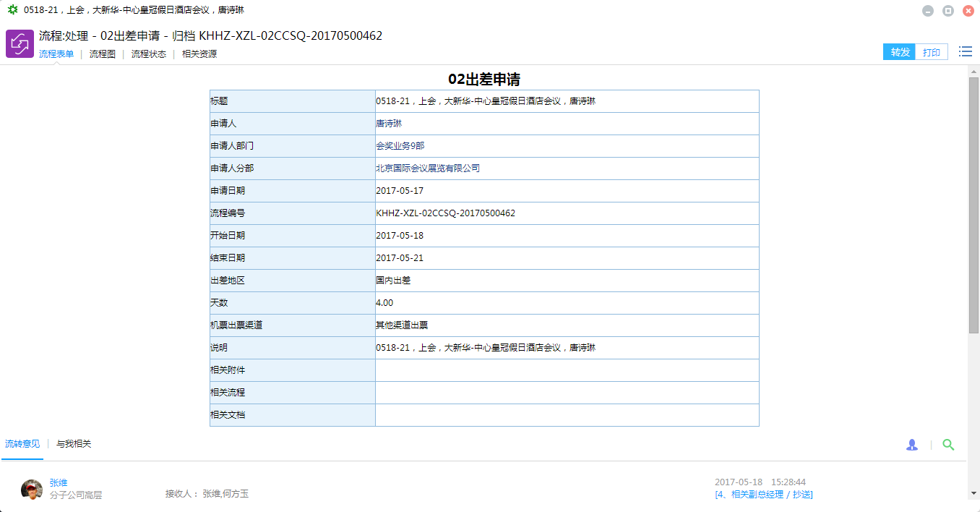980x512 pixels.
Task: Click the green app logo in the title bar
Action: (x=12, y=10)
